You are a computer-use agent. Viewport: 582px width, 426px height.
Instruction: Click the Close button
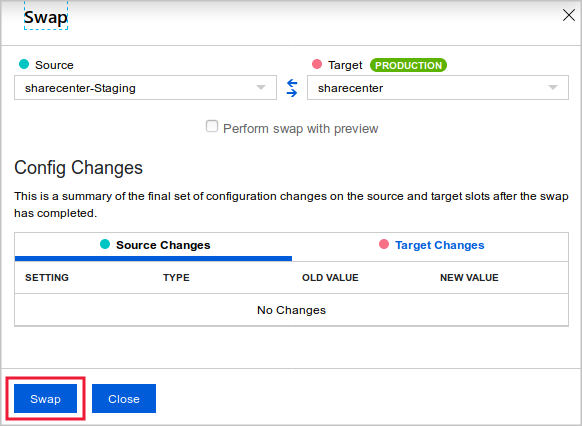124,399
